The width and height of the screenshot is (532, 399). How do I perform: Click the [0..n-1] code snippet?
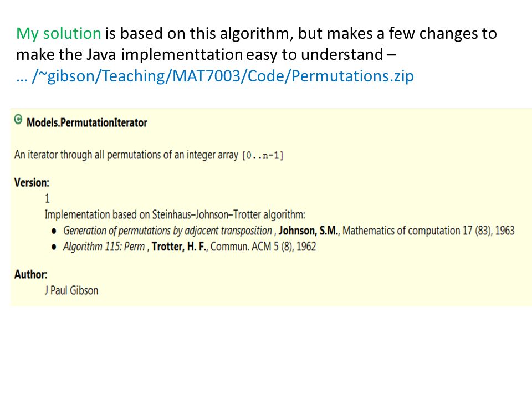(x=263, y=156)
